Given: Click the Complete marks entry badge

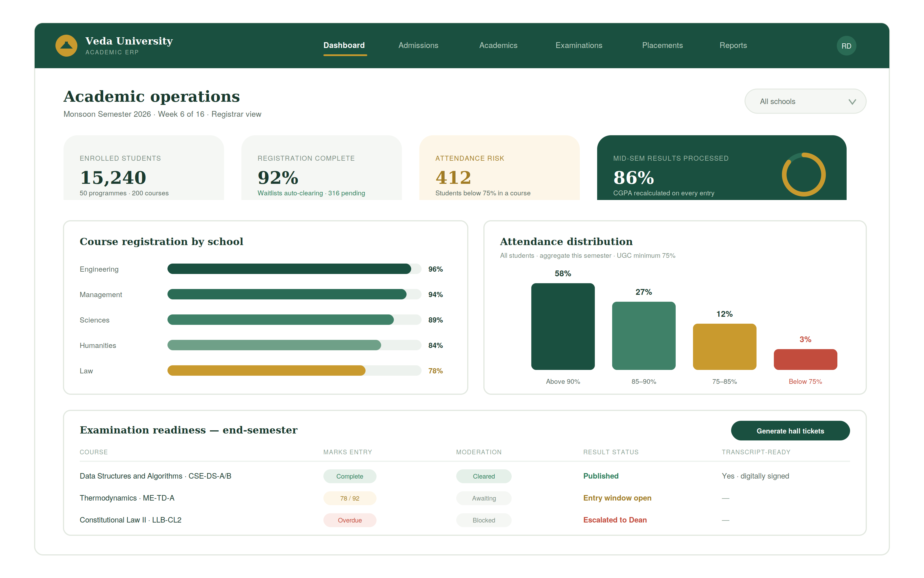Looking at the screenshot, I should tap(350, 476).
